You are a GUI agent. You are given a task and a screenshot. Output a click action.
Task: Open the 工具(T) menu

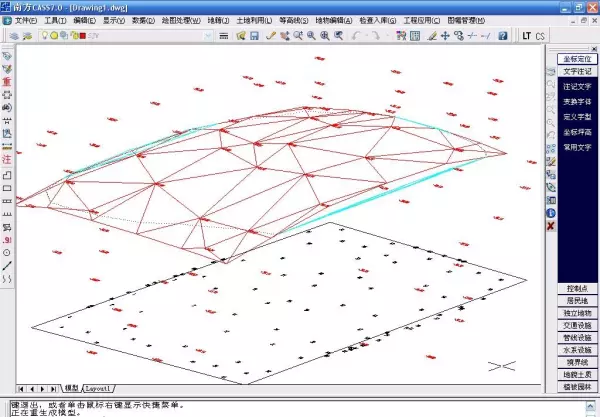click(55, 20)
